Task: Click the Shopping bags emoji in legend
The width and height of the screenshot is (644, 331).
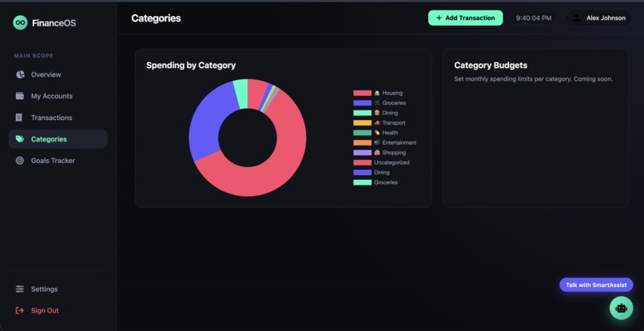Action: pyautogui.click(x=376, y=153)
